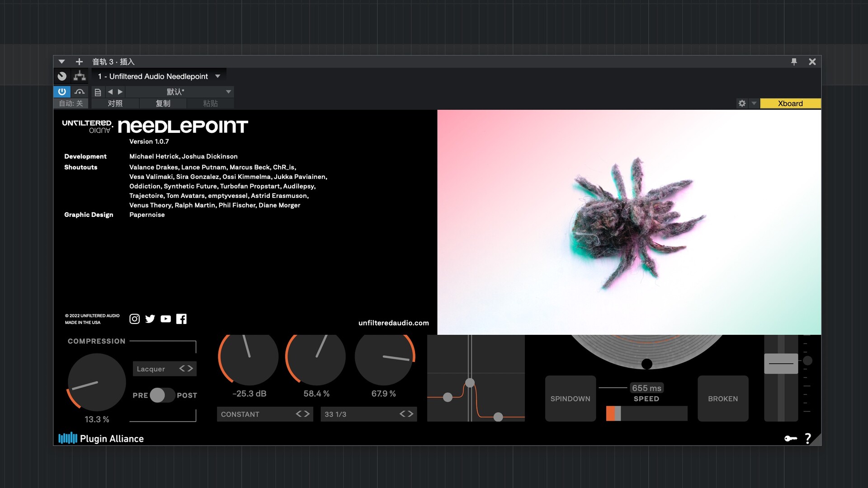Open the Lacquer compression type selector
Image resolution: width=868 pixels, height=488 pixels.
point(165,369)
